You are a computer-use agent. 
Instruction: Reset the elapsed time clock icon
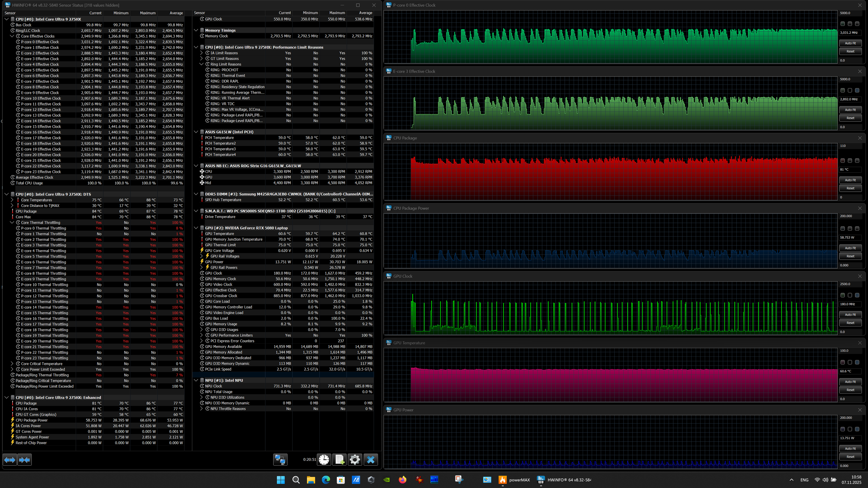pyautogui.click(x=324, y=460)
